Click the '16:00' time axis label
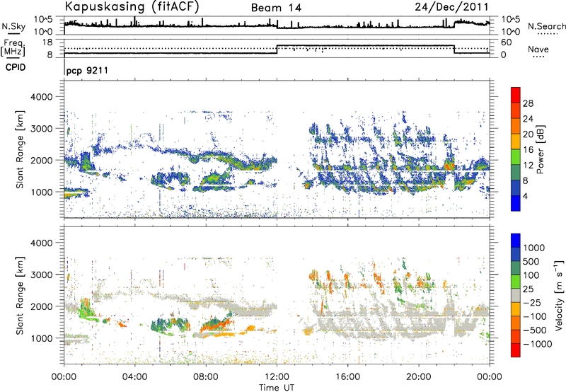Viewport: 566px width, 392px height. click(348, 377)
